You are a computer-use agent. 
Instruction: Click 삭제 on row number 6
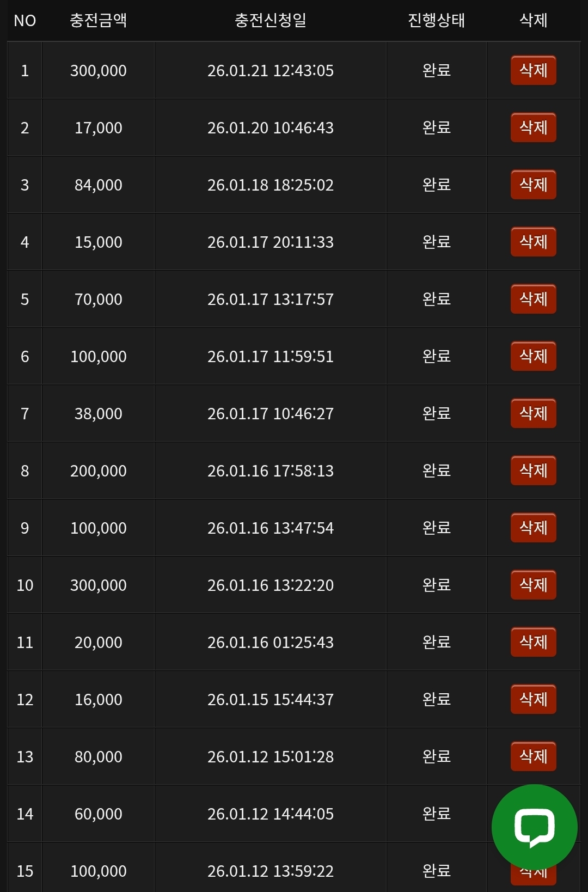(533, 356)
